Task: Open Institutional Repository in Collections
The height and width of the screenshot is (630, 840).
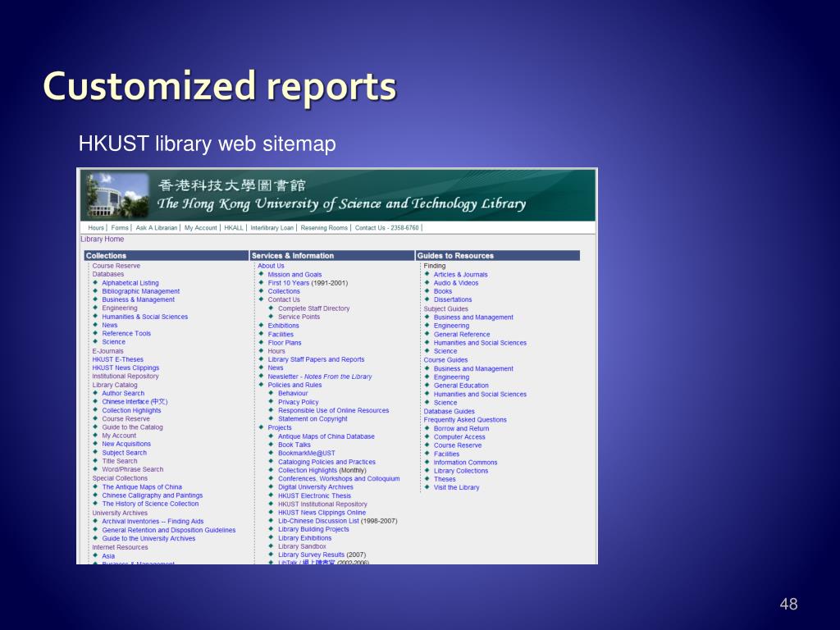Action: (126, 376)
